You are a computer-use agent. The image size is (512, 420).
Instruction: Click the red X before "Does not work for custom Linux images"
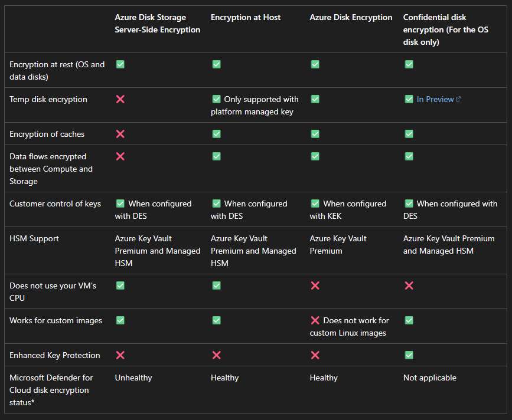pyautogui.click(x=315, y=320)
